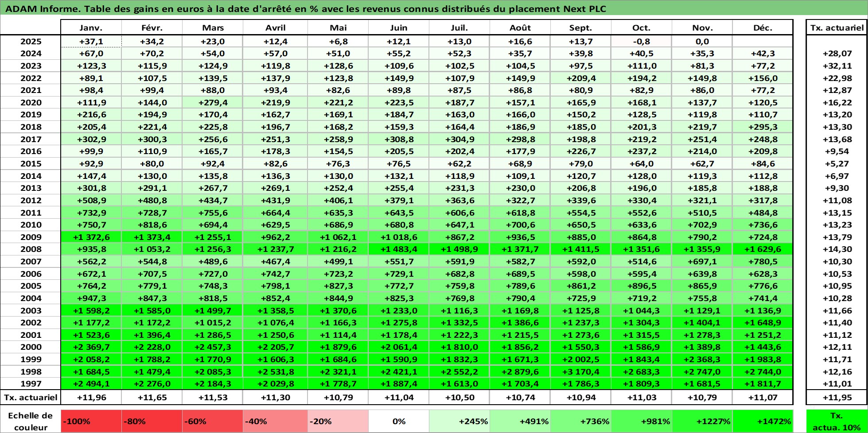This screenshot has height=433, width=868.
Task: Select the October 2025 cell showing -0,8
Action: (x=641, y=42)
